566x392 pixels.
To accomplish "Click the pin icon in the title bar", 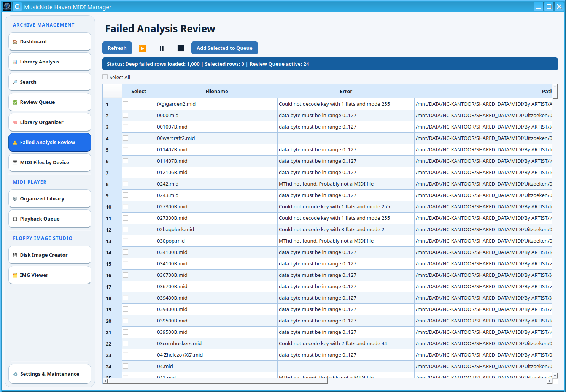I will (17, 6).
